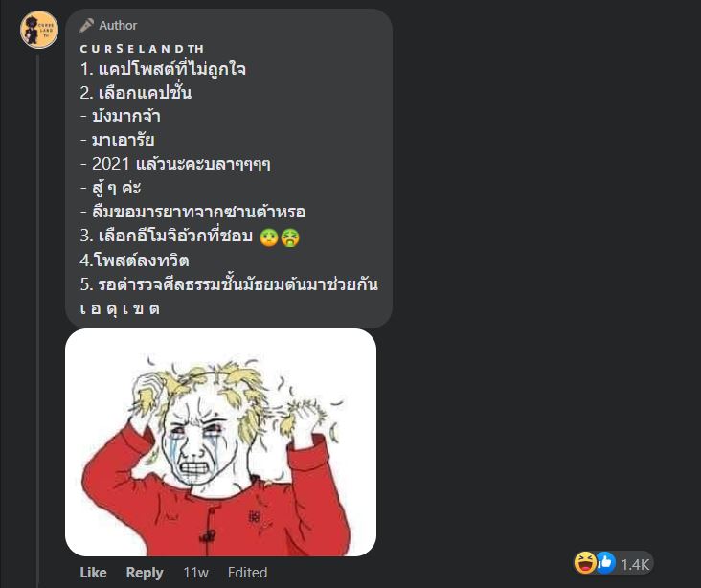Click the nauseated green face emoji
Image resolution: width=701 pixels, height=588 pixels.
point(269,237)
